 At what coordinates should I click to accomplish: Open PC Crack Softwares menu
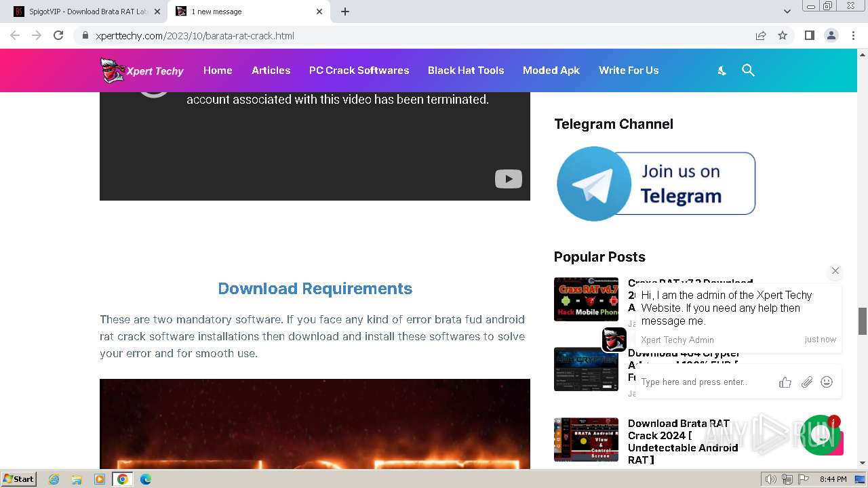pyautogui.click(x=359, y=70)
